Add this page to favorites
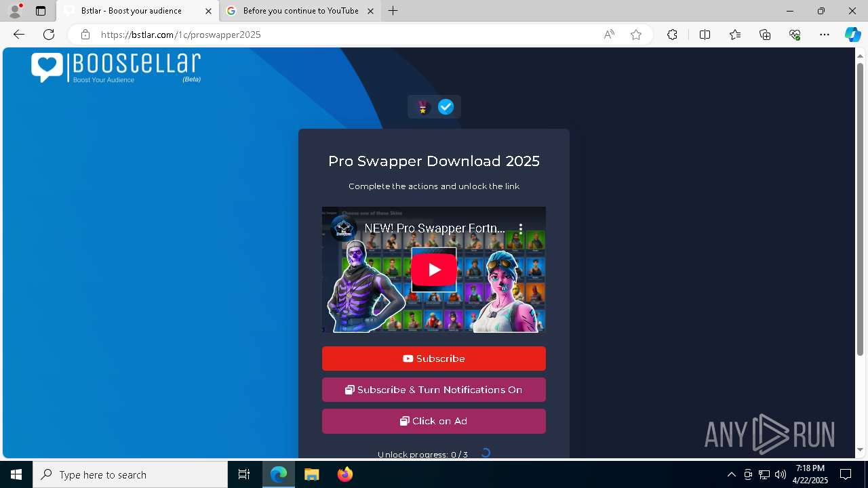 click(x=636, y=35)
